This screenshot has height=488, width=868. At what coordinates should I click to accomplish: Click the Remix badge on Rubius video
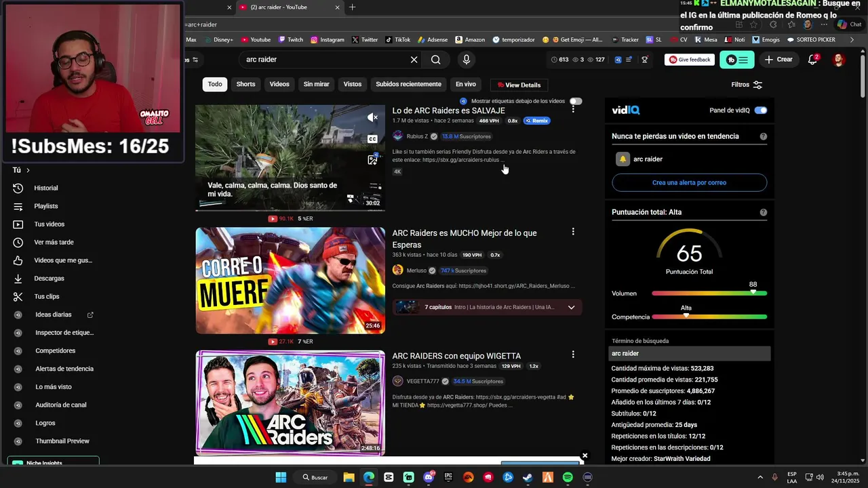536,121
